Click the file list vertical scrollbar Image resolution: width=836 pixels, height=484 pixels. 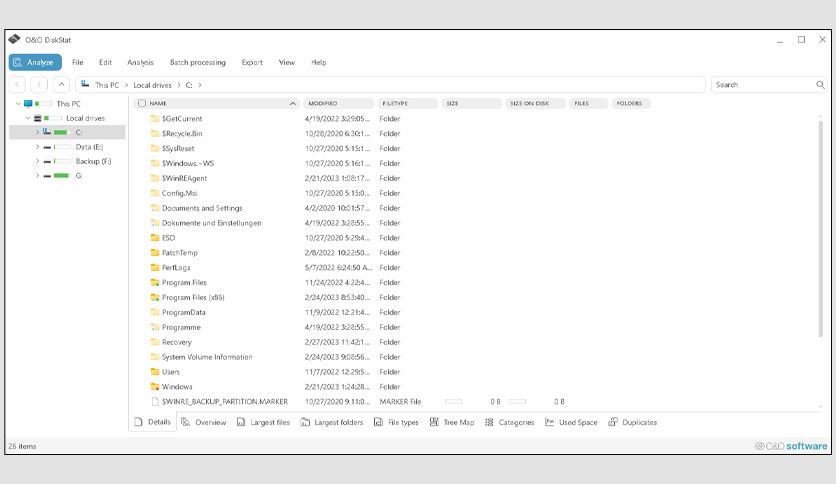[821, 229]
